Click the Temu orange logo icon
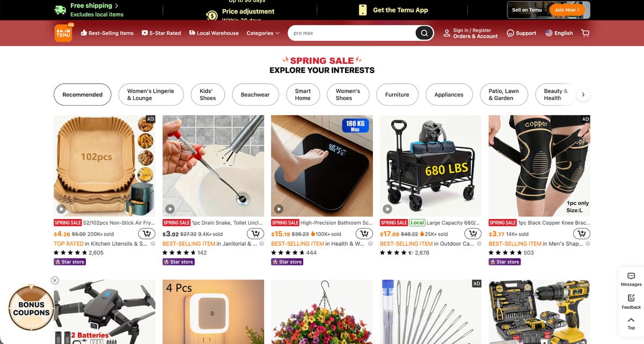The width and height of the screenshot is (644, 344). tap(63, 33)
